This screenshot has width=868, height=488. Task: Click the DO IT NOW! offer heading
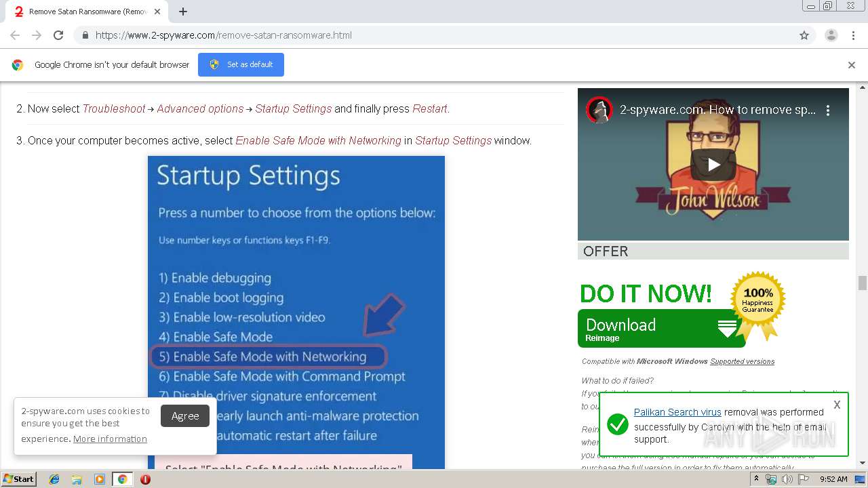[x=646, y=293]
